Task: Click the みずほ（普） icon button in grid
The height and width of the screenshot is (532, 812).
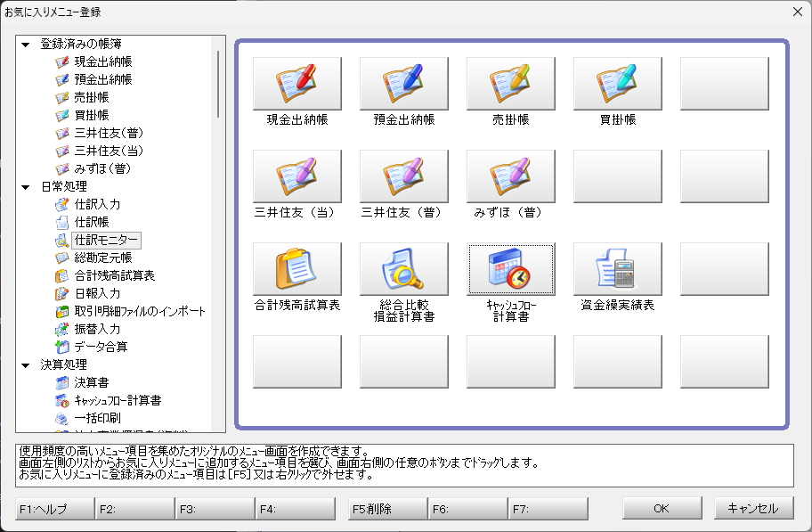Action: coord(511,176)
